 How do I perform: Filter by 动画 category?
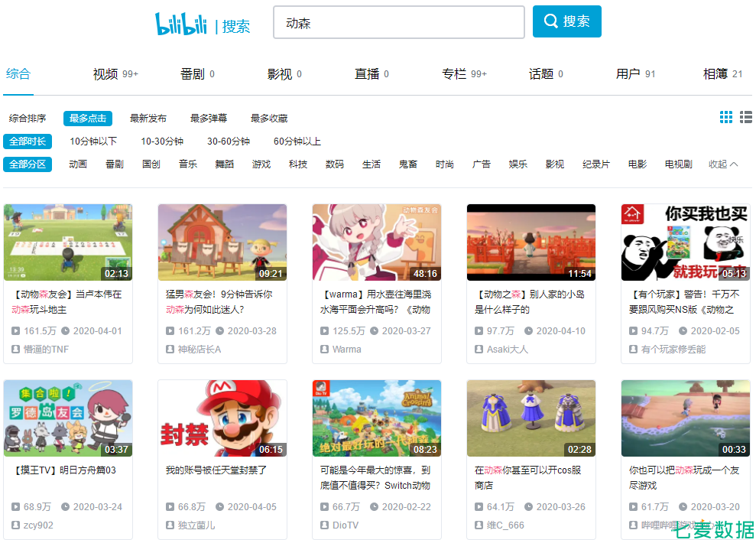point(78,164)
